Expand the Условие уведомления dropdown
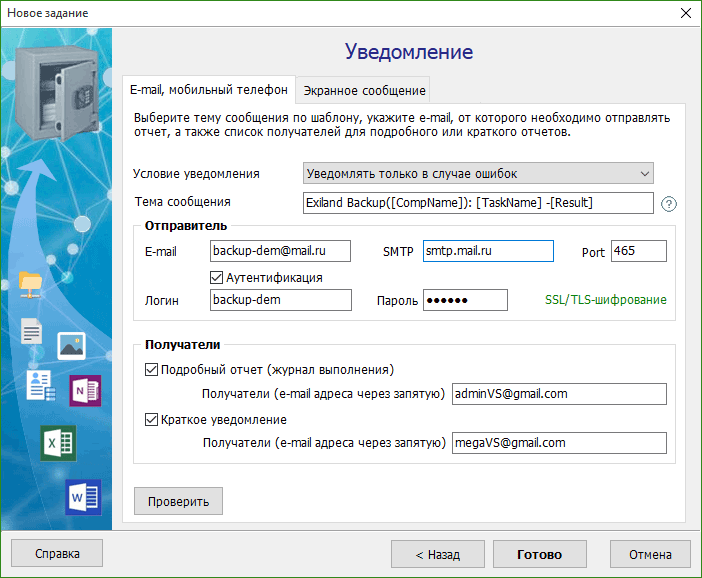Viewport: 702px width, 578px height. (x=478, y=173)
